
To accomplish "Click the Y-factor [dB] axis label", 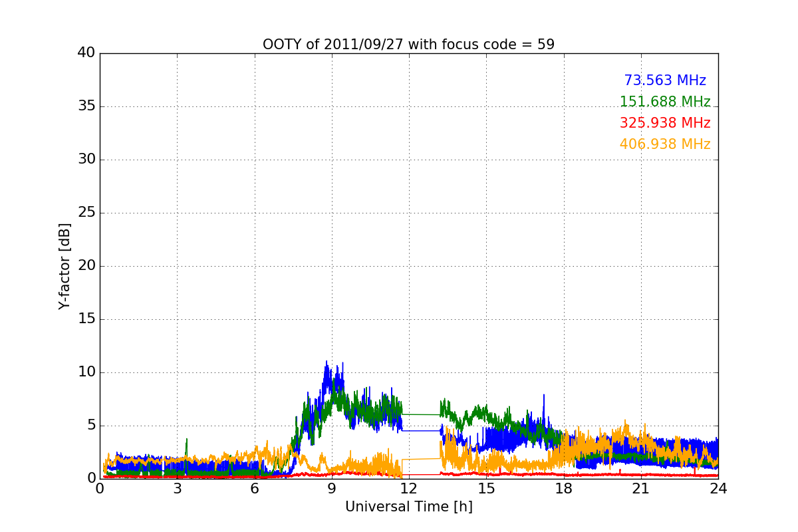I will click(65, 266).
